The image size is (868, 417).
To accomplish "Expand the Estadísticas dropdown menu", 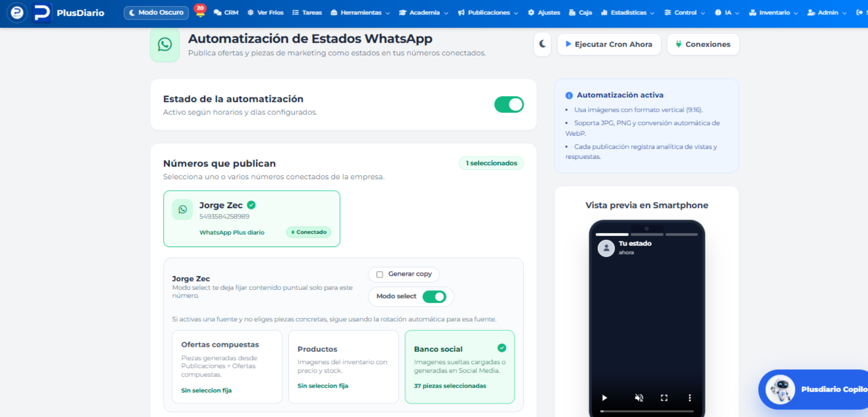I will 628,13.
